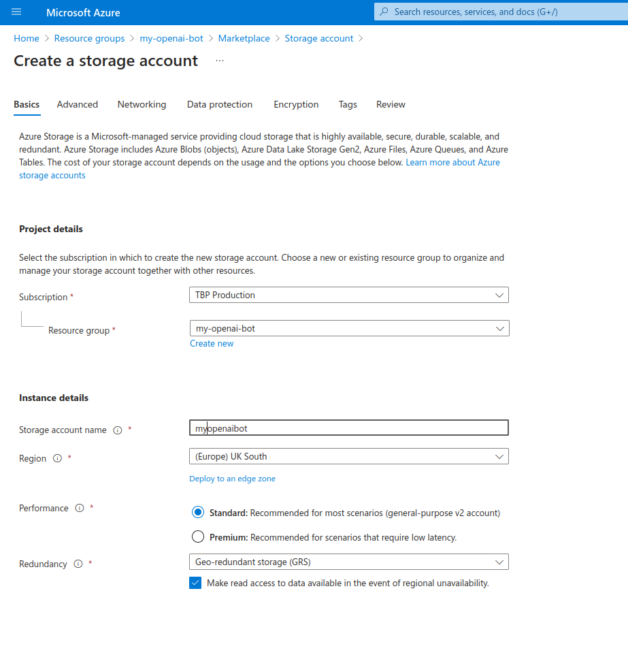Click Deploy to an edge zone link
The image size is (628, 672).
[x=232, y=479]
